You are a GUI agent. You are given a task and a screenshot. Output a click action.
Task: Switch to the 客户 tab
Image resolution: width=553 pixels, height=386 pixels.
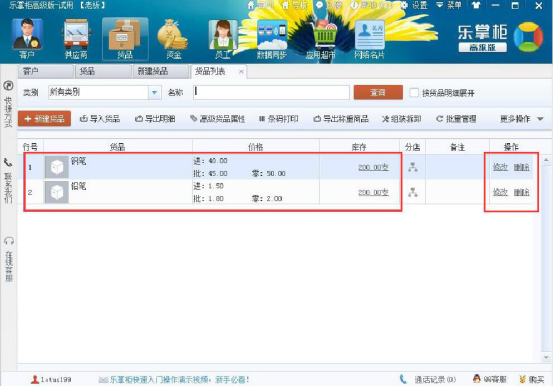tap(45, 72)
